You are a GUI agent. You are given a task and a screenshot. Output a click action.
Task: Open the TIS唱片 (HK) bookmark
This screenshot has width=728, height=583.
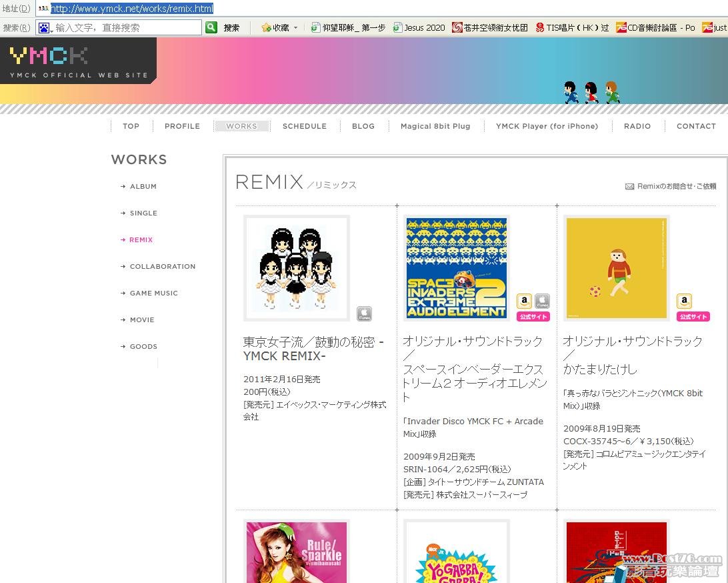(x=572, y=28)
